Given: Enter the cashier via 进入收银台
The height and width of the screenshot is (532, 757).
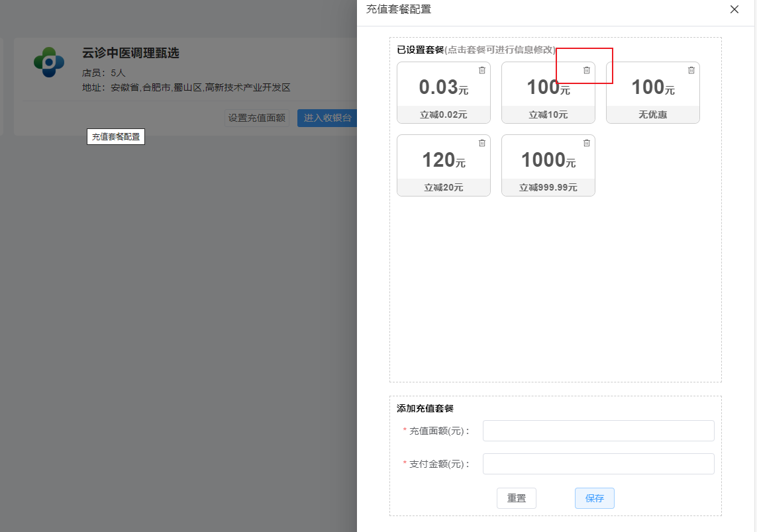Looking at the screenshot, I should pyautogui.click(x=327, y=118).
